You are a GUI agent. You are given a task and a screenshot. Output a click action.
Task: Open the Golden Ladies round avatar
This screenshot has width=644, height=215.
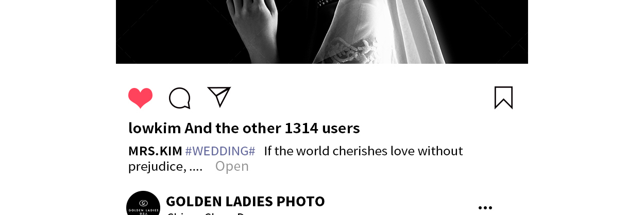143,203
